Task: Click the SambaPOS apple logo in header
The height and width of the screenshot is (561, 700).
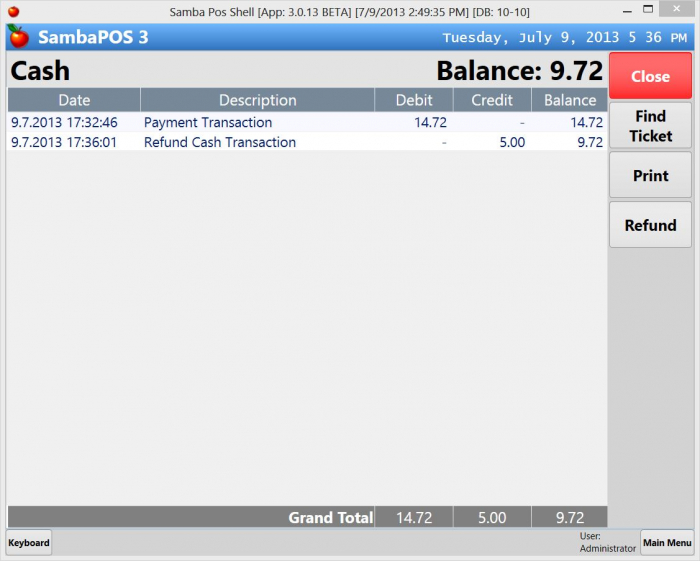Action: (18, 37)
